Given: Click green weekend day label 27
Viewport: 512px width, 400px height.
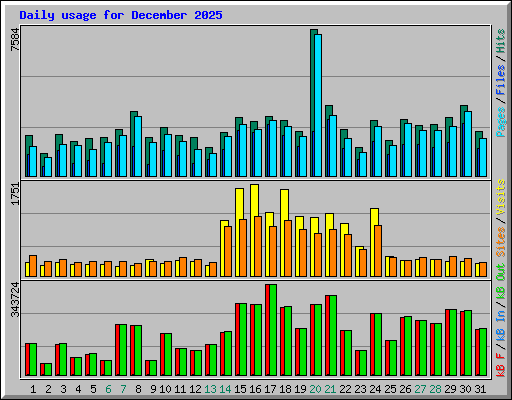Looking at the screenshot, I should click(420, 389).
